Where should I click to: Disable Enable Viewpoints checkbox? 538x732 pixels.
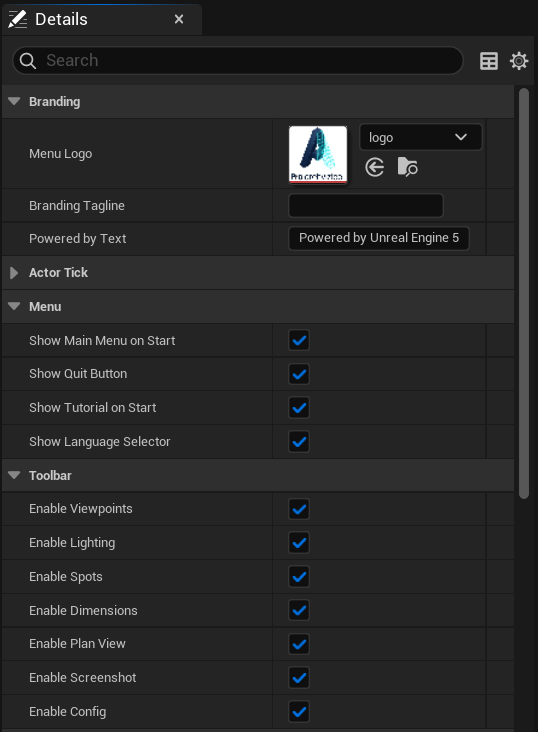299,509
